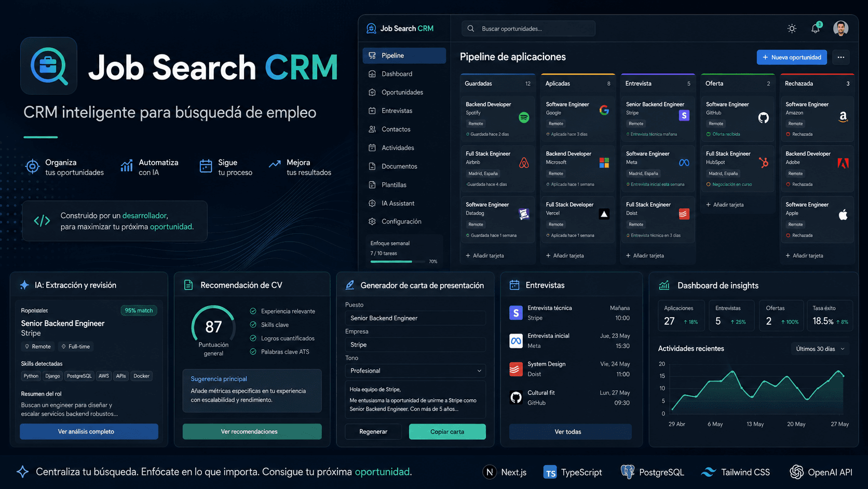Select the Cultural fit GitHub interview row

click(569, 398)
